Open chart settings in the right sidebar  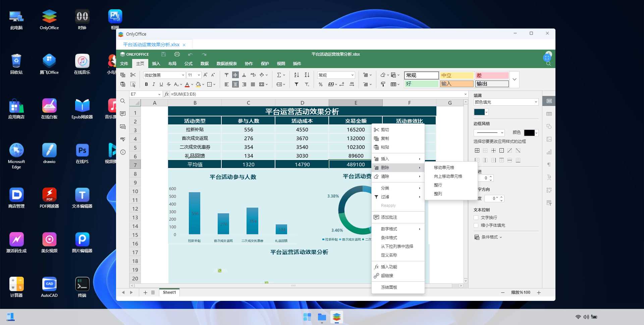tap(549, 152)
